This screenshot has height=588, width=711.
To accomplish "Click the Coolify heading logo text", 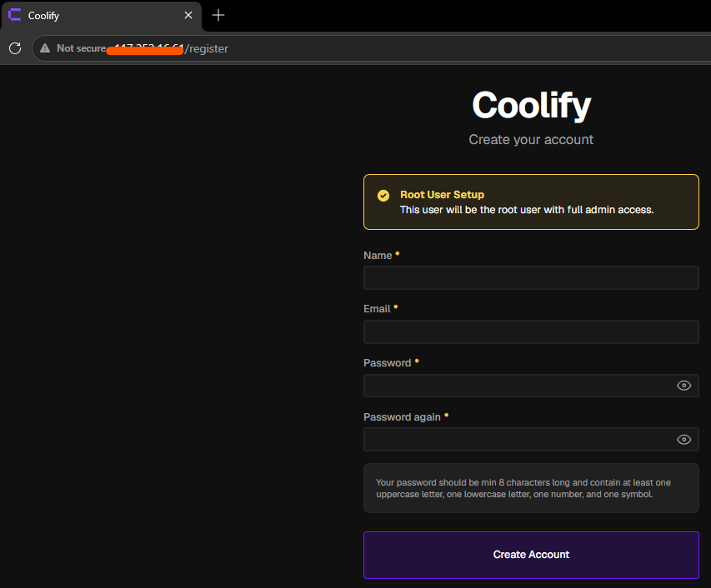I will coord(532,106).
